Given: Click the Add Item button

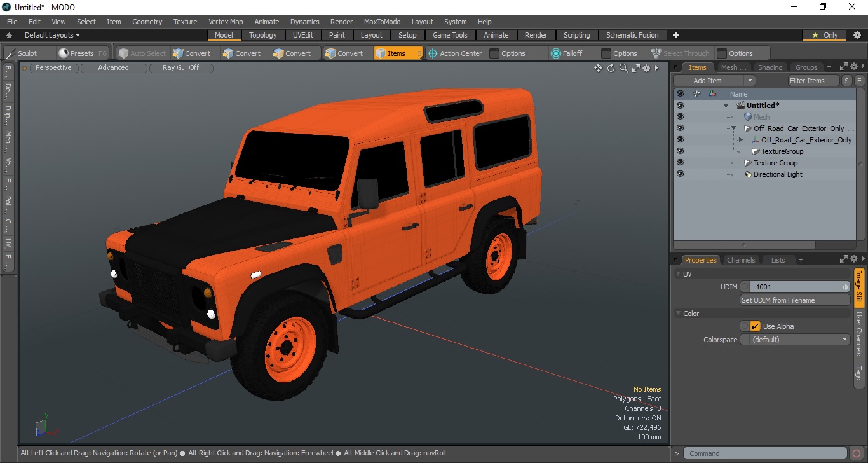Looking at the screenshot, I should pyautogui.click(x=708, y=81).
